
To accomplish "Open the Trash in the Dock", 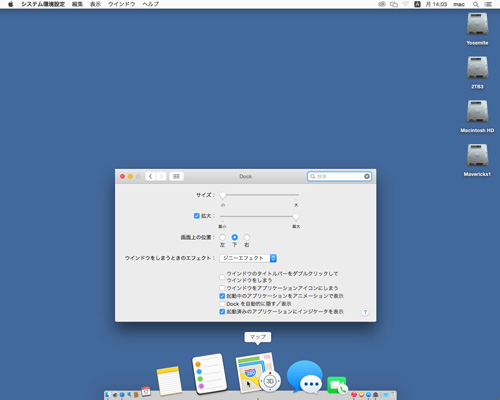I will coord(393,395).
